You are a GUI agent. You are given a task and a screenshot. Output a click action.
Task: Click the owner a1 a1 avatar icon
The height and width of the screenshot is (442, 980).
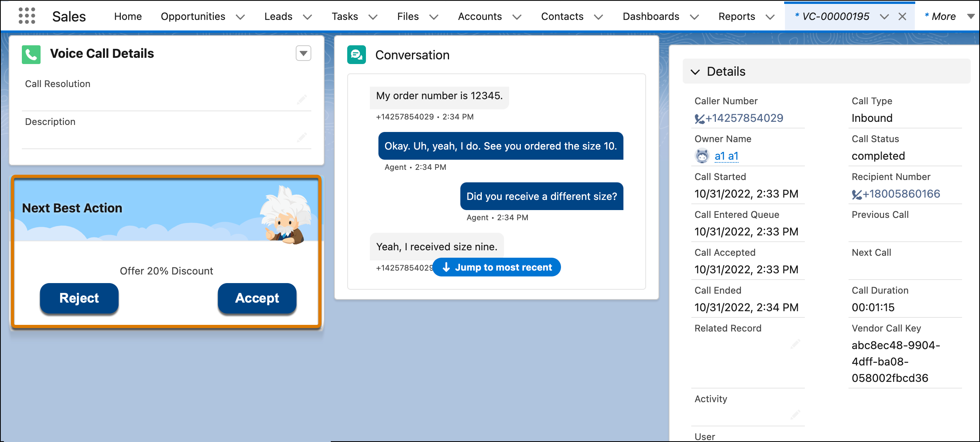[x=702, y=156]
